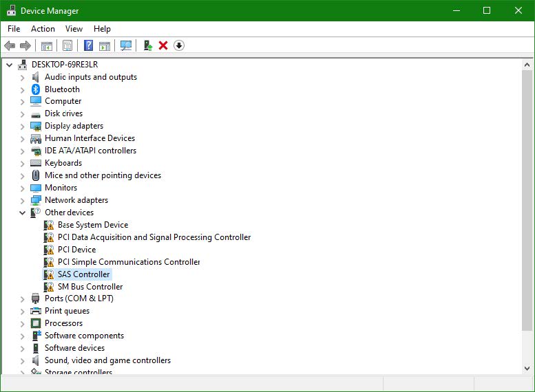Click Scan for hardware changes icon

pos(126,45)
